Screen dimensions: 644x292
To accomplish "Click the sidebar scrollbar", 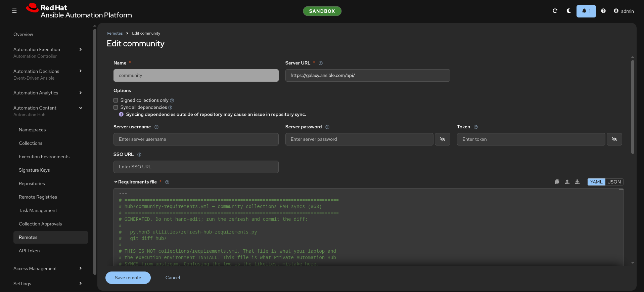I will tap(95, 151).
